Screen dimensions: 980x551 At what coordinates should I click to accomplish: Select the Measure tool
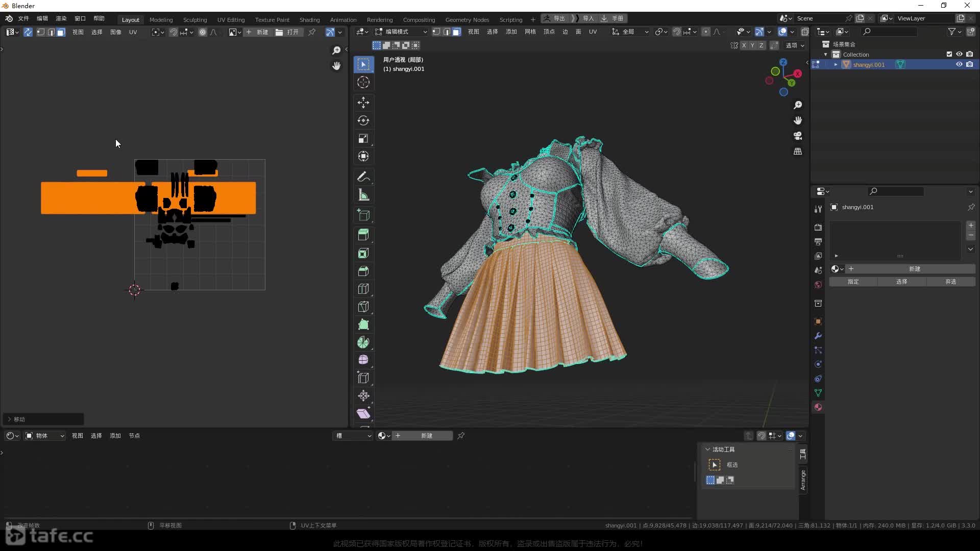(363, 194)
